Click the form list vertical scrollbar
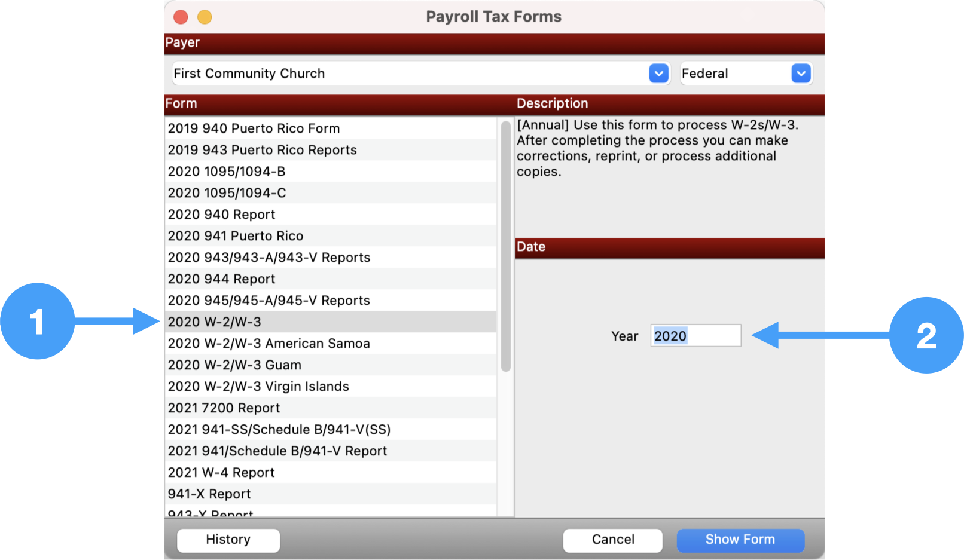 pyautogui.click(x=506, y=246)
